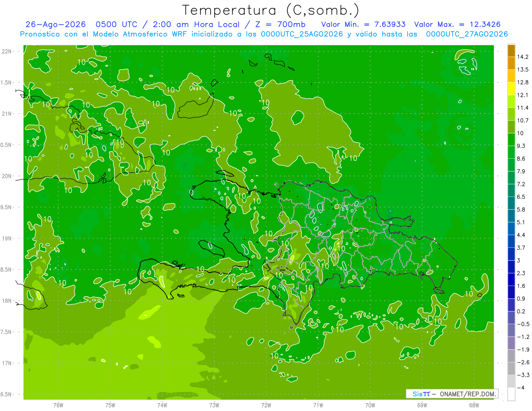Click the "9.5N" axis label
The height and width of the screenshot is (411, 532).
coord(6,207)
